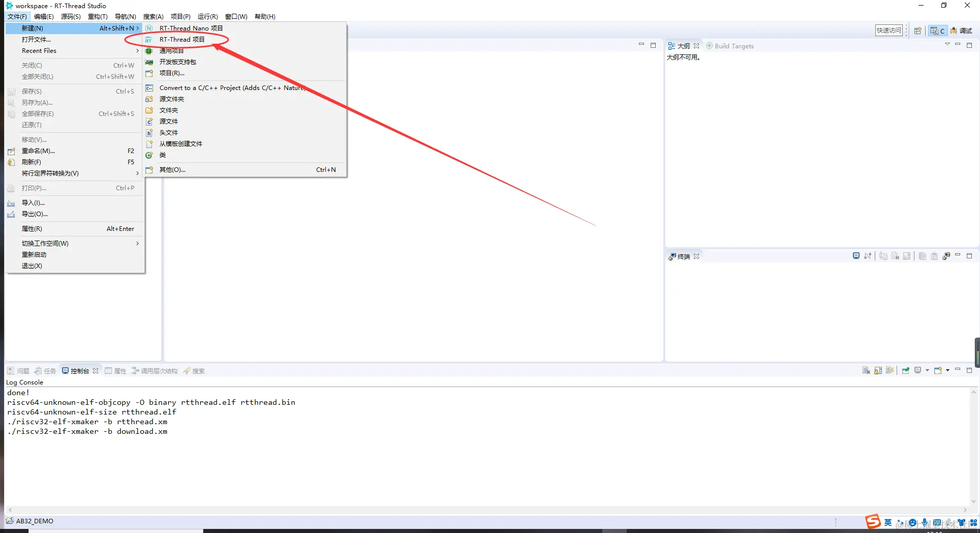Click the Sogou input method tray icon
This screenshot has width=980, height=533.
click(x=873, y=522)
